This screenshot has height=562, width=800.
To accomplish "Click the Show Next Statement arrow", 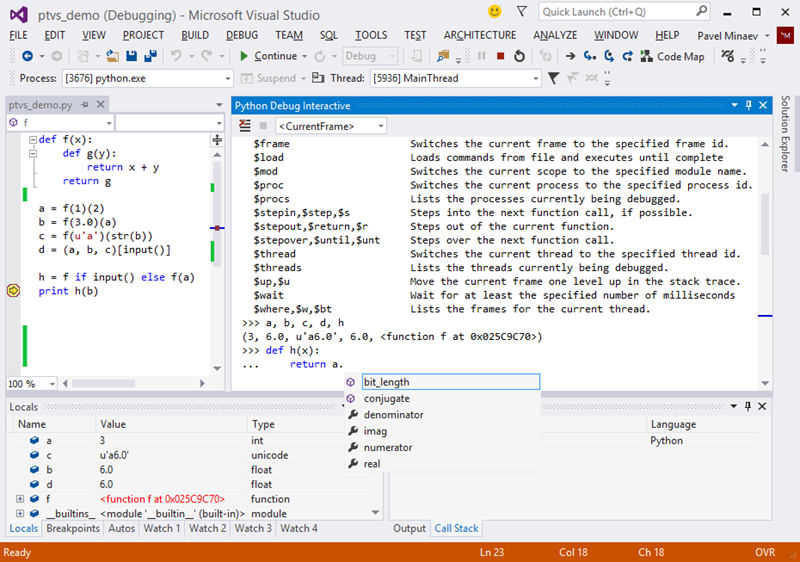I will click(570, 56).
